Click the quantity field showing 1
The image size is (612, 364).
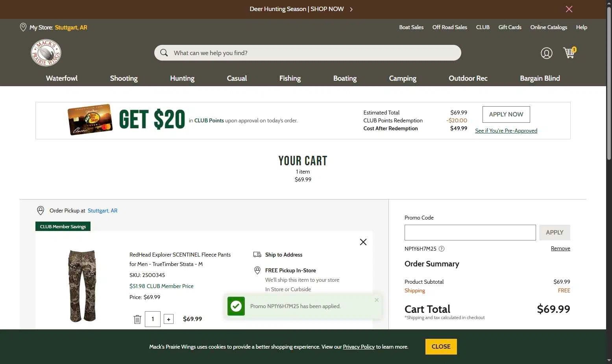pyautogui.click(x=153, y=319)
